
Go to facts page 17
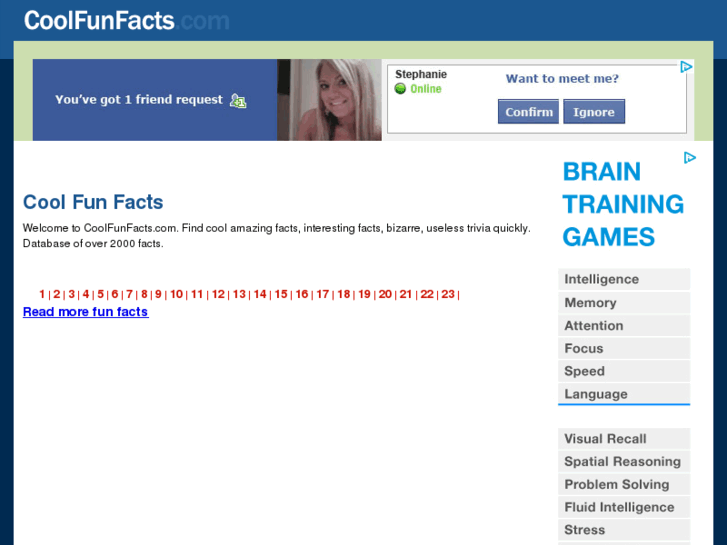323,294
